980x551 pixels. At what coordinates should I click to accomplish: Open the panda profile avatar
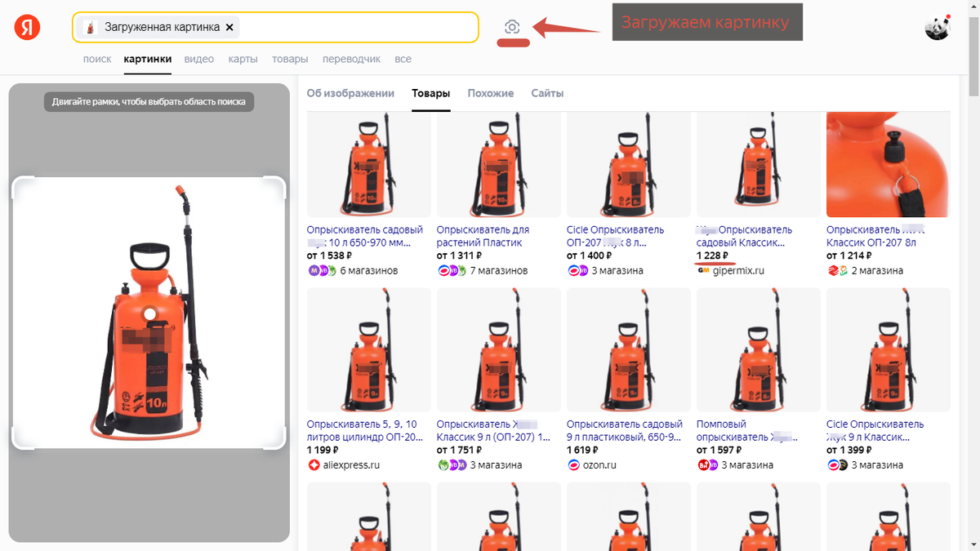coord(938,27)
